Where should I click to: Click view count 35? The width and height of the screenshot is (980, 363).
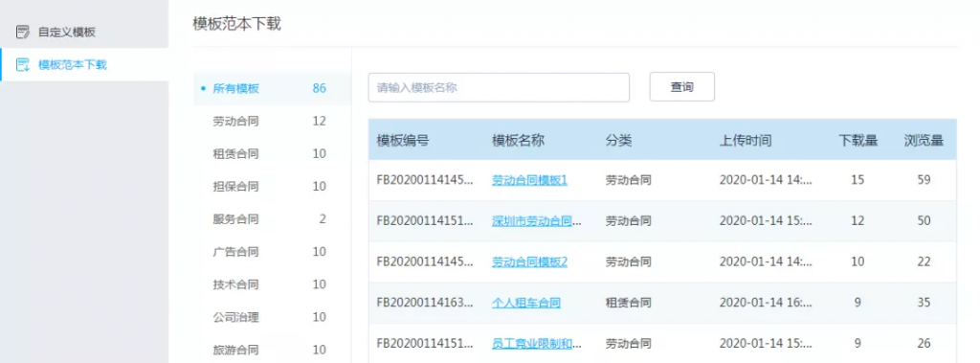coord(924,303)
